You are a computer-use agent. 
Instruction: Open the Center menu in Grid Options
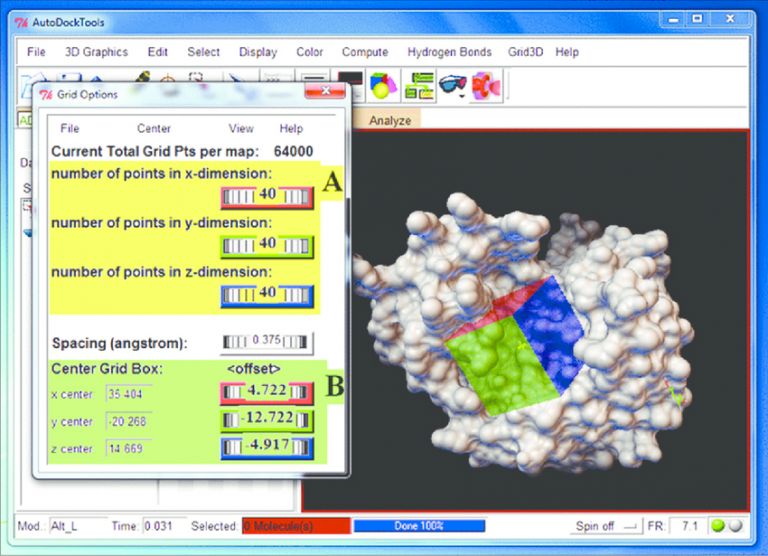(153, 128)
